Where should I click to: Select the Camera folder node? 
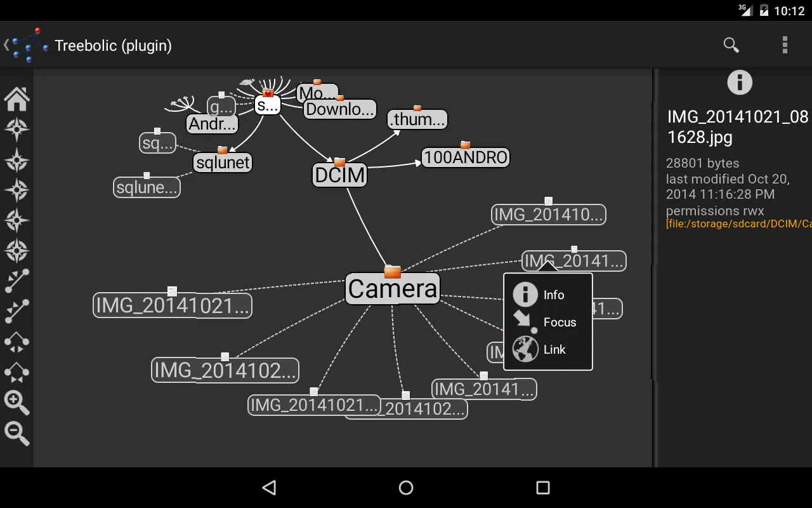click(393, 288)
